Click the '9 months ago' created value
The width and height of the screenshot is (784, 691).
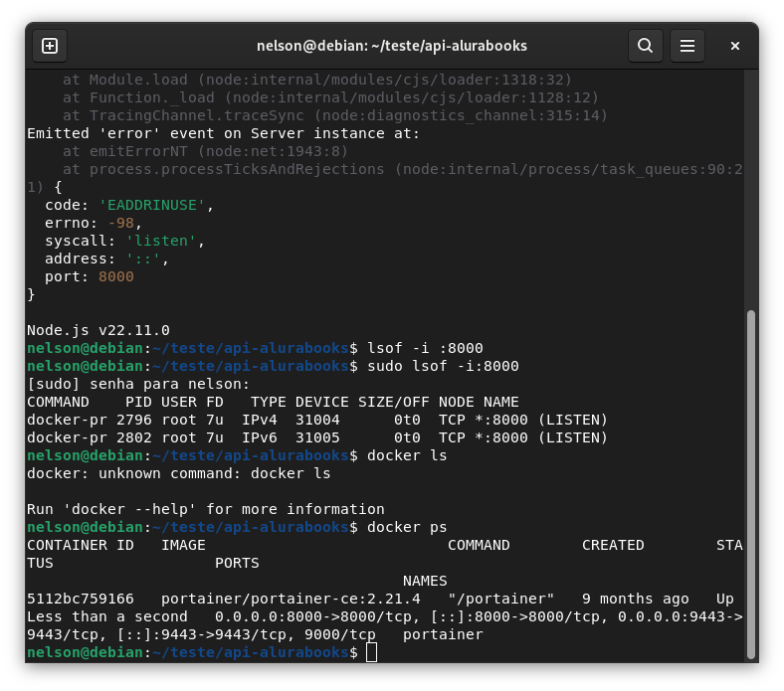click(636, 599)
